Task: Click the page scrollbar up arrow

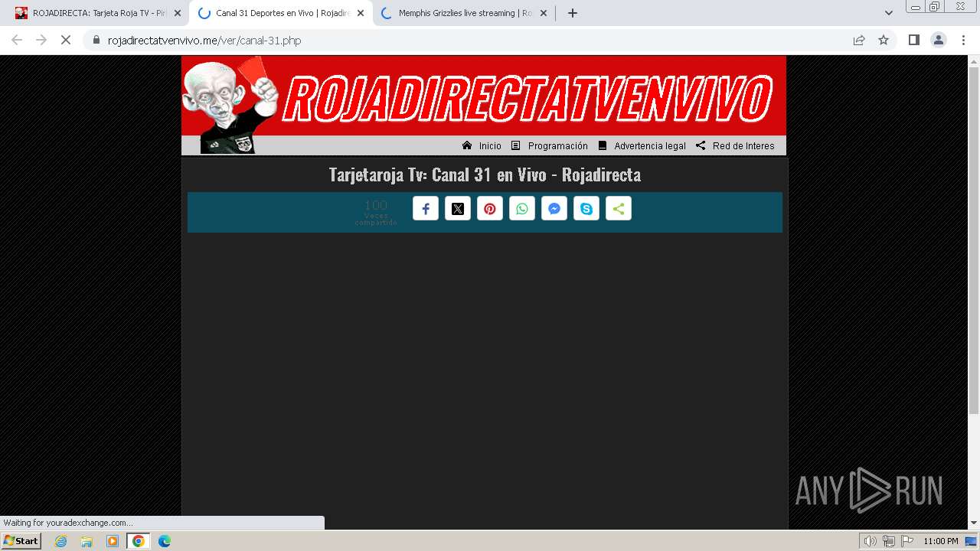Action: point(974,61)
